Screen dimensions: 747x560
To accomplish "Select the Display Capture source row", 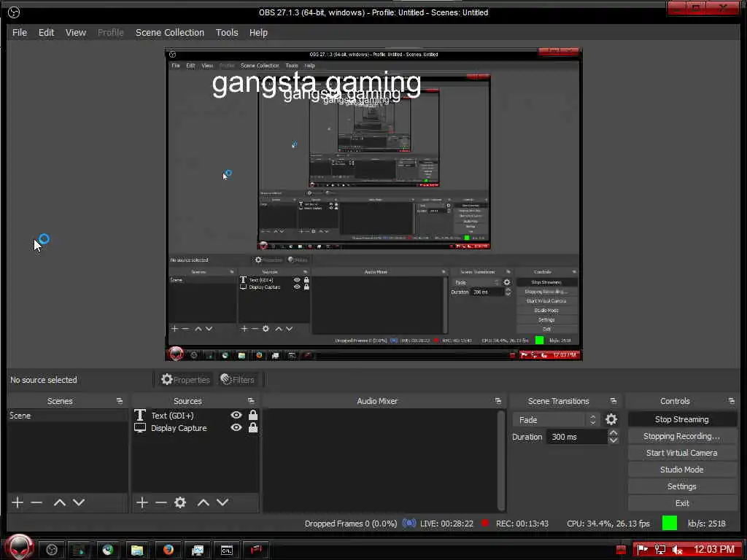I will [x=196, y=427].
